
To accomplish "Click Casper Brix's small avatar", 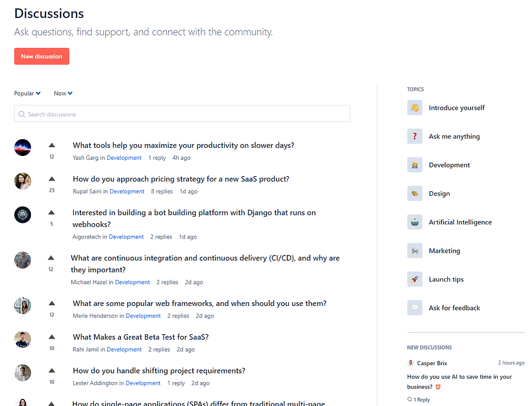I will point(410,363).
